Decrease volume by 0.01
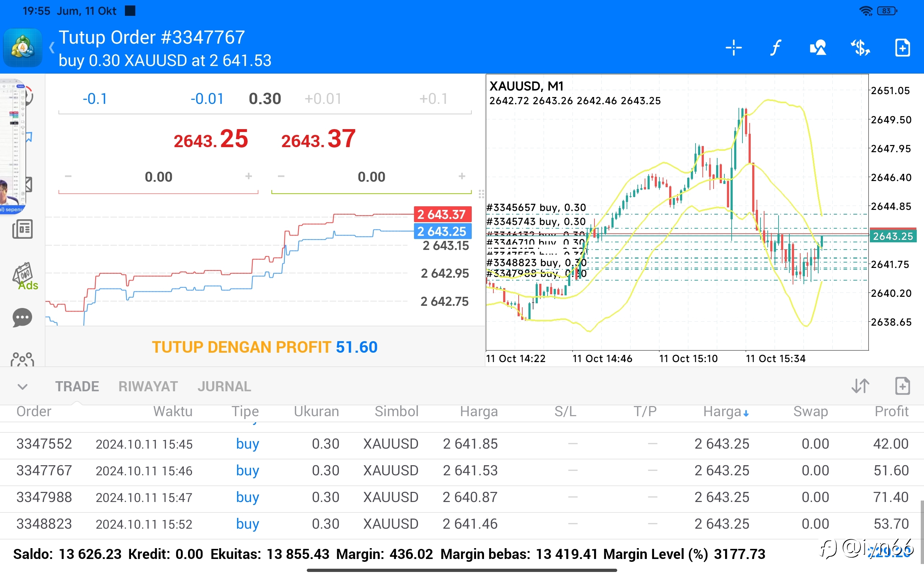Screen dimensions: 924x577 (207, 99)
